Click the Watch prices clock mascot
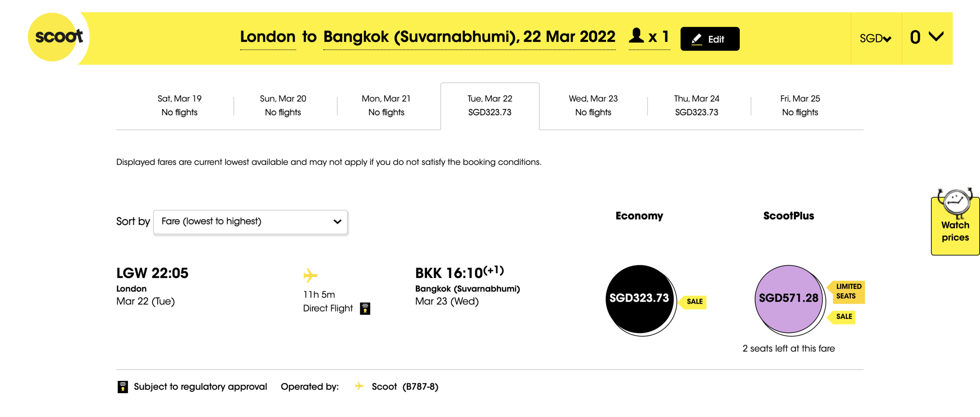This screenshot has width=980, height=417. tap(955, 202)
